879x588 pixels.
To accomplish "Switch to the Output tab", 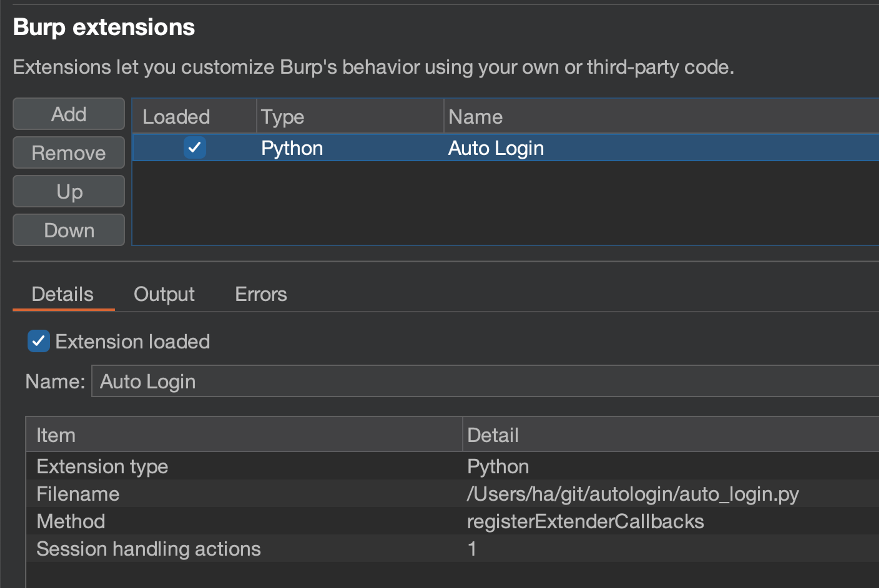I will pos(164,294).
